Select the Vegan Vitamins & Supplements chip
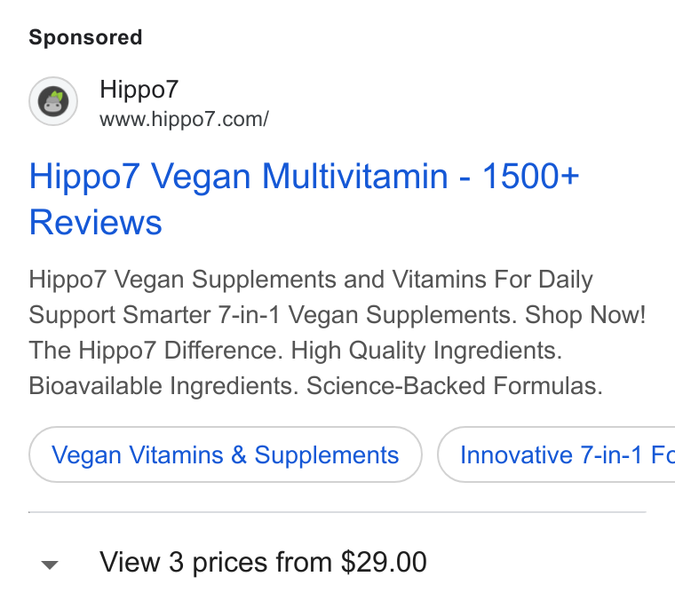 tap(225, 454)
